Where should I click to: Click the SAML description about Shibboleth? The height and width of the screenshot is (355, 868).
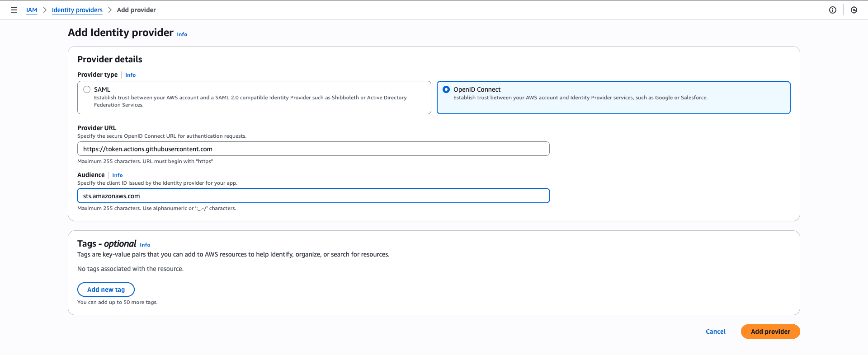[250, 101]
